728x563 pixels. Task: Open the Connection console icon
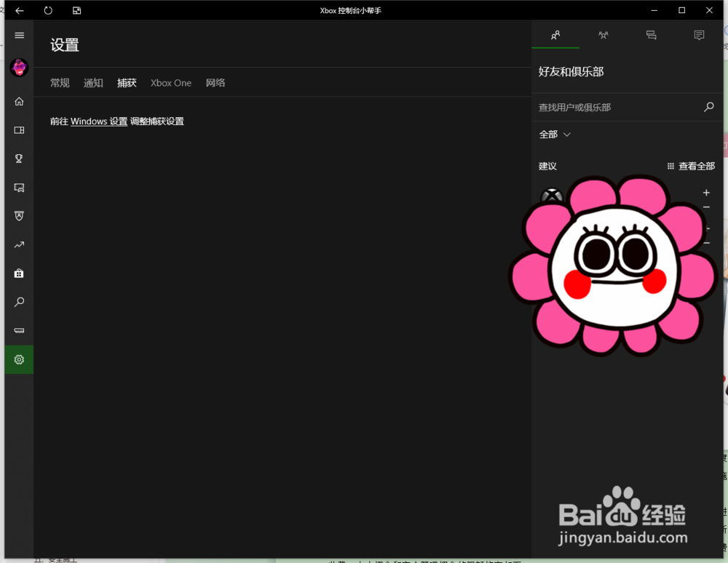19,331
